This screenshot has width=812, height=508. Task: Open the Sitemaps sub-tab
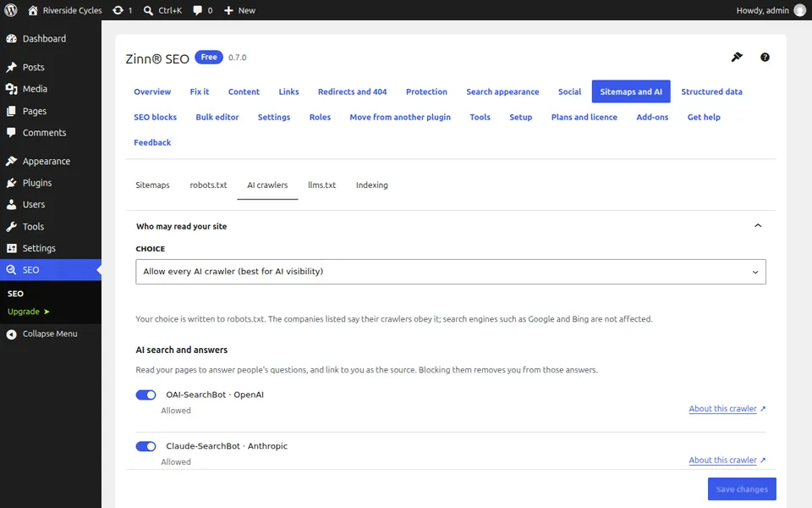152,185
